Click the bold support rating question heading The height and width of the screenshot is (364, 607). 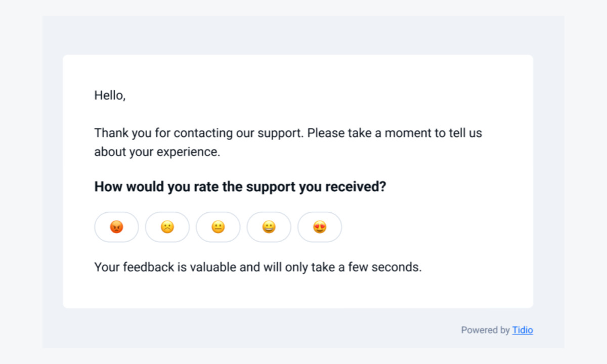pos(240,187)
